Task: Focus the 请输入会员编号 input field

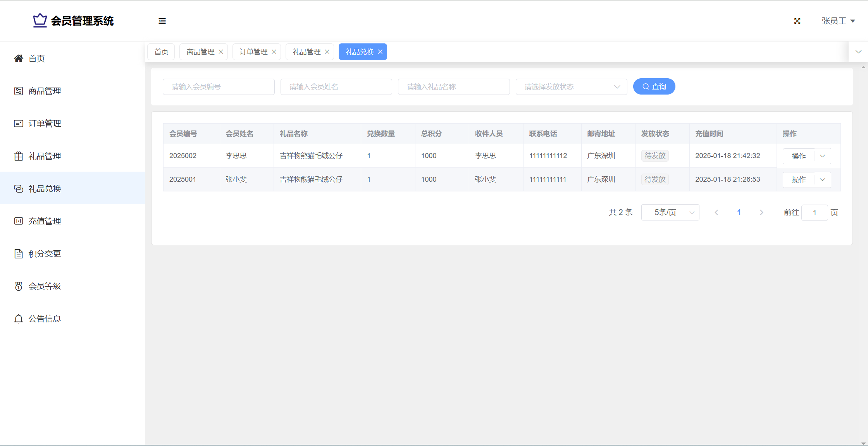Action: (219, 87)
